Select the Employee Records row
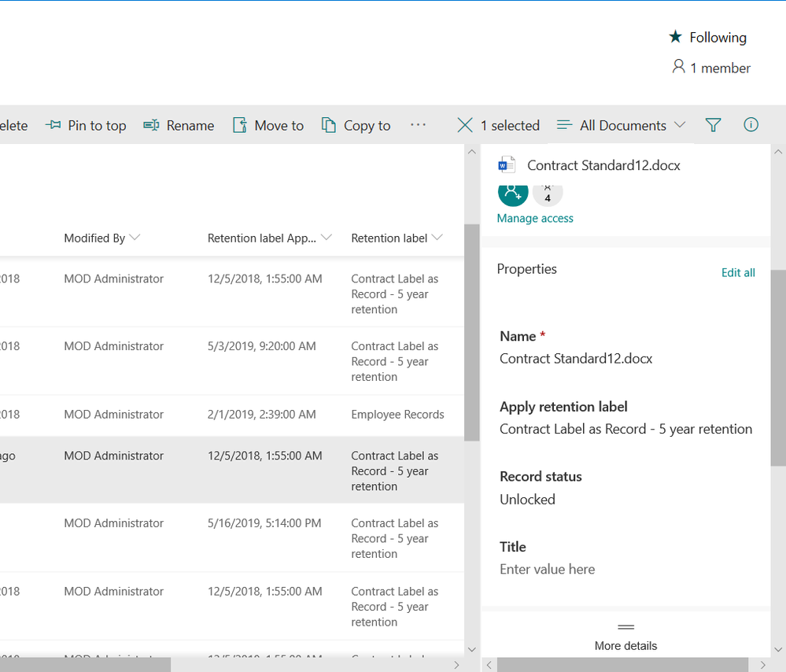The height and width of the screenshot is (672, 786). 232,415
